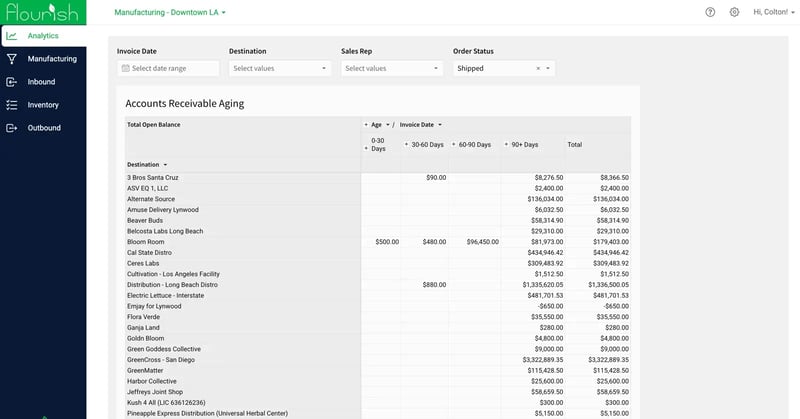Click the Manufacturing funnel icon
The height and width of the screenshot is (419, 800).
click(12, 59)
